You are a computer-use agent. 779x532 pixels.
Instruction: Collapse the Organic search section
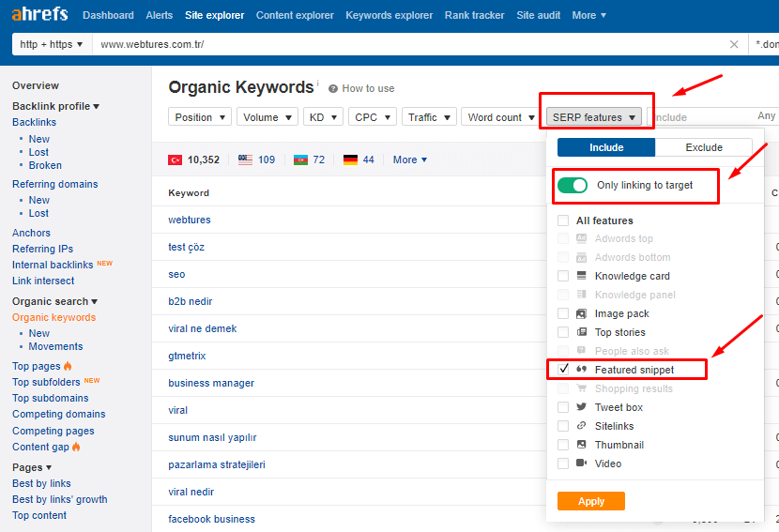[x=54, y=301]
